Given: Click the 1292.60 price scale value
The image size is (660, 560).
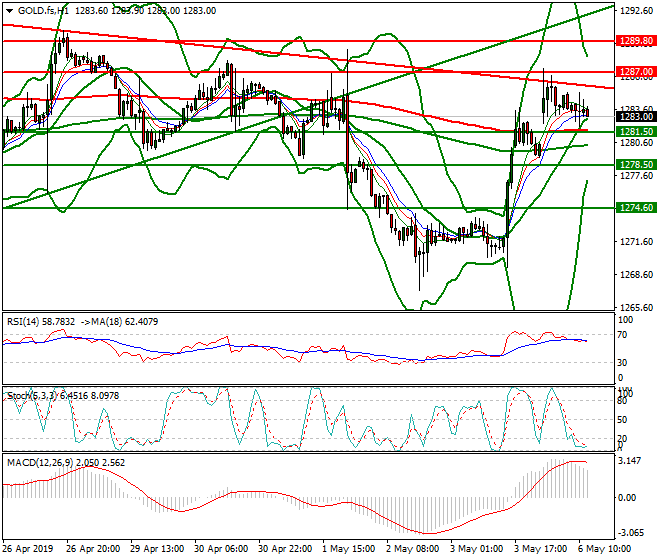Looking at the screenshot, I should 636,11.
